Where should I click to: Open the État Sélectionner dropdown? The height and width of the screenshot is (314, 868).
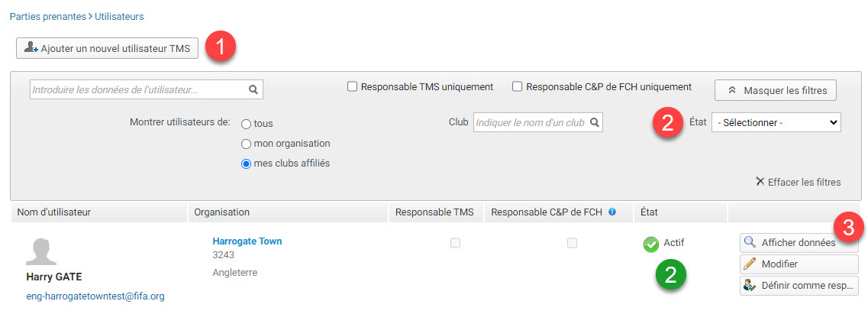(776, 122)
